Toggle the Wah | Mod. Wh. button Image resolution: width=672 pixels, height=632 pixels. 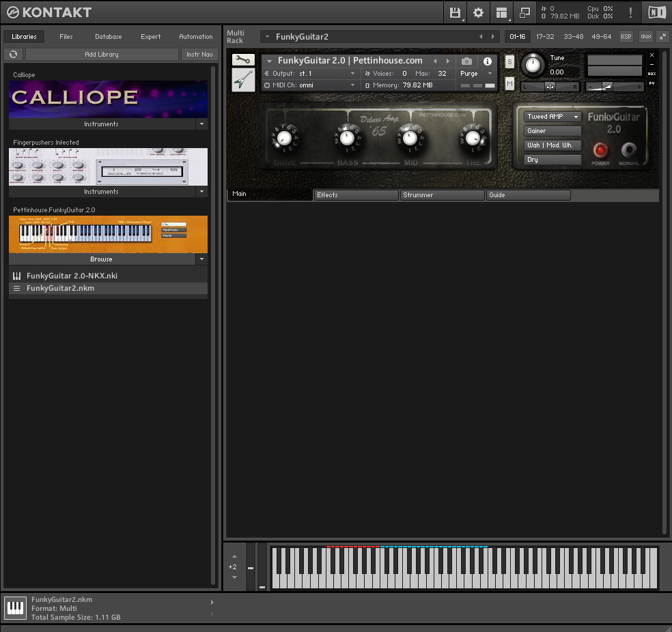(x=552, y=145)
